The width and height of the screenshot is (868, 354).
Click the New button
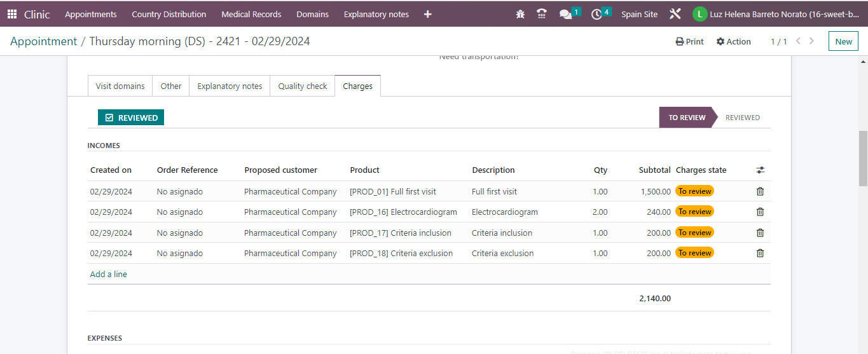tap(843, 41)
